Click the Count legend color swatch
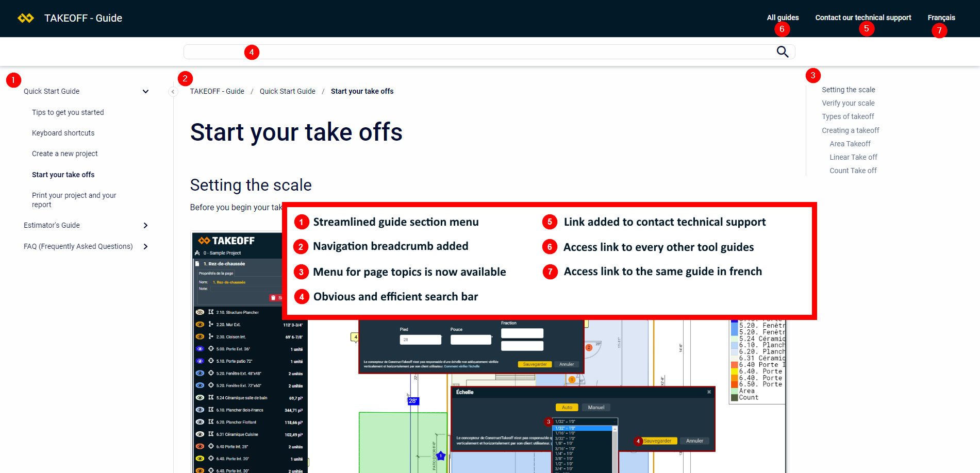980x473 pixels. [x=734, y=397]
